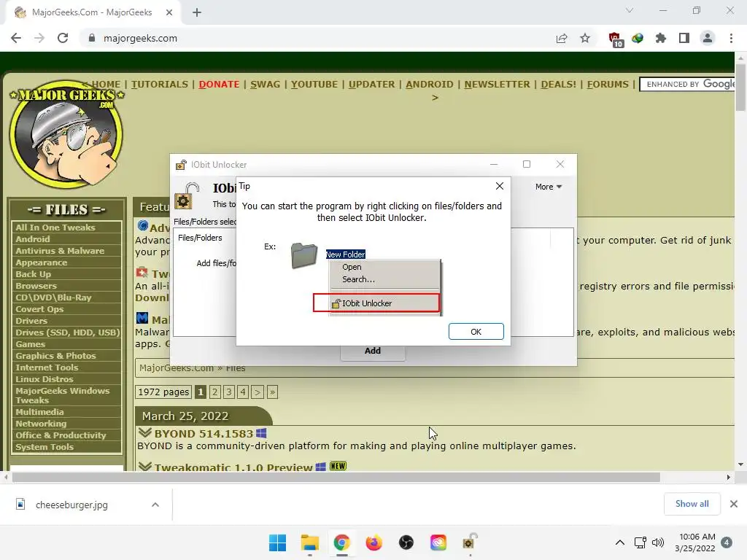Click the colorful globe extension icon
747x560 pixels.
tap(638, 38)
